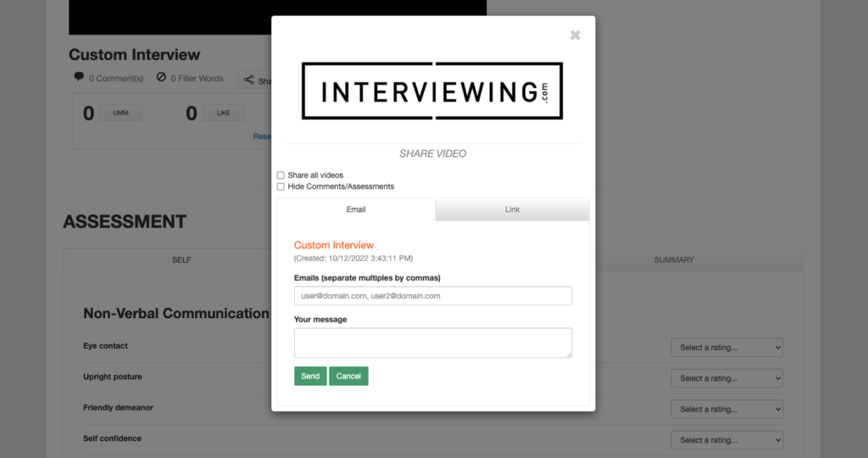Click the 0 Filler Words text
This screenshot has height=458, width=868.
(197, 79)
